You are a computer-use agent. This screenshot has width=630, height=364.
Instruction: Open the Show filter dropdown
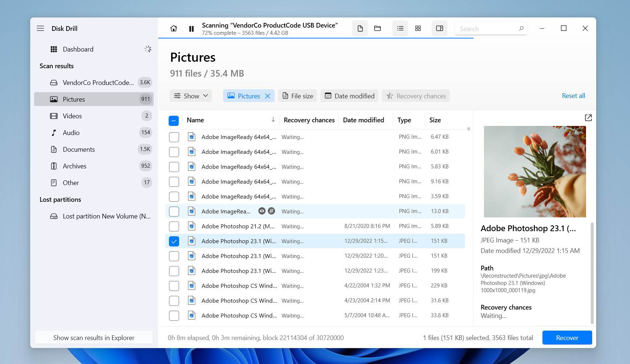[191, 96]
